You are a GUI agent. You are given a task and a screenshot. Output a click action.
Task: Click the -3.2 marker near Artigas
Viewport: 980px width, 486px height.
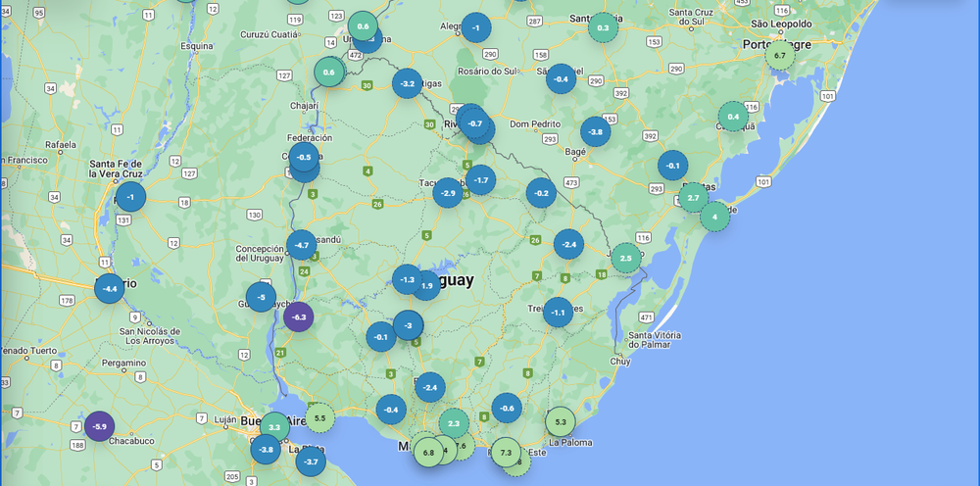pos(408,83)
